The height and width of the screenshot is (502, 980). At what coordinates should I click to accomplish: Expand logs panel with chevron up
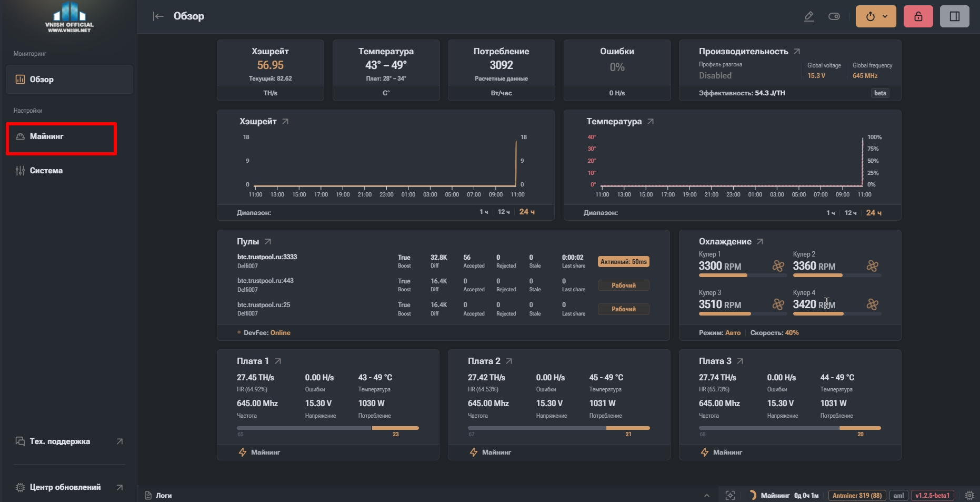707,496
